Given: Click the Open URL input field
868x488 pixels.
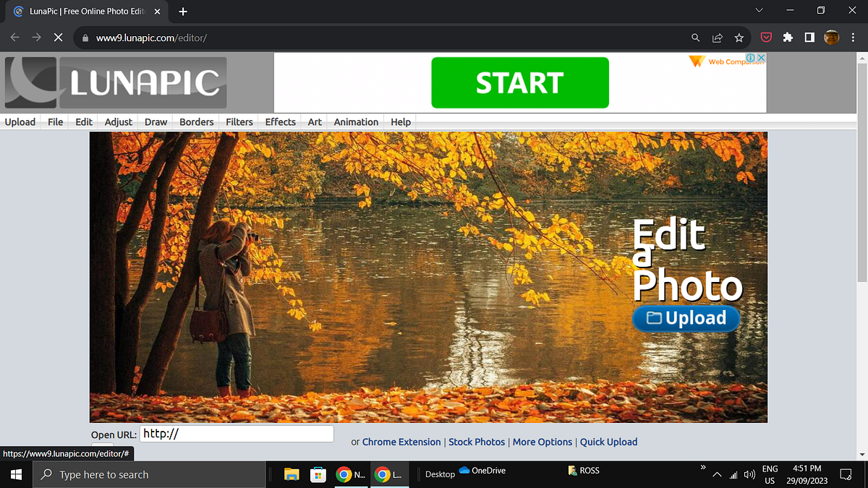Looking at the screenshot, I should 237,433.
